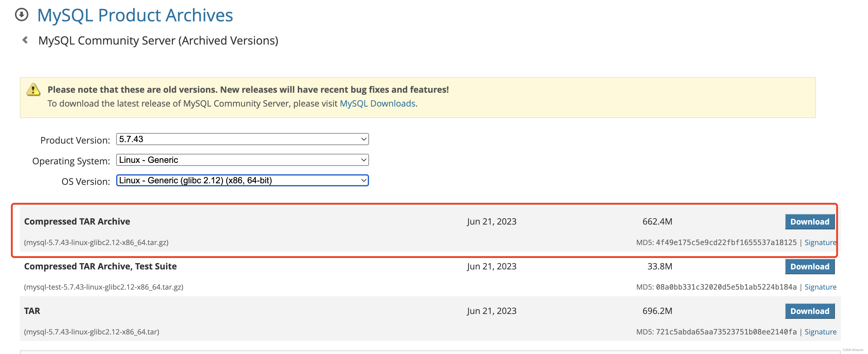Viewport: 868px width, 354px height.
Task: Click MD5 hash 721c5abda65aa73523751b08ee2140fa
Action: (726, 331)
